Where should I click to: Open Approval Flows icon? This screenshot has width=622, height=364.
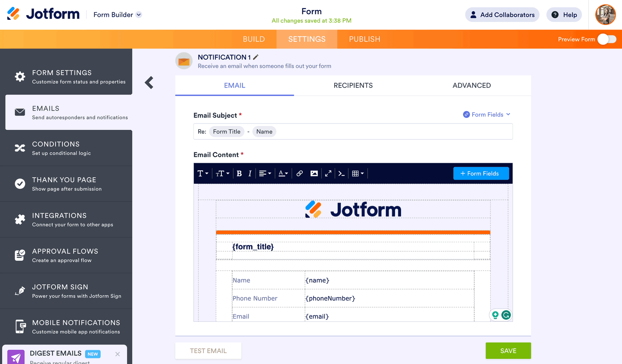(20, 255)
